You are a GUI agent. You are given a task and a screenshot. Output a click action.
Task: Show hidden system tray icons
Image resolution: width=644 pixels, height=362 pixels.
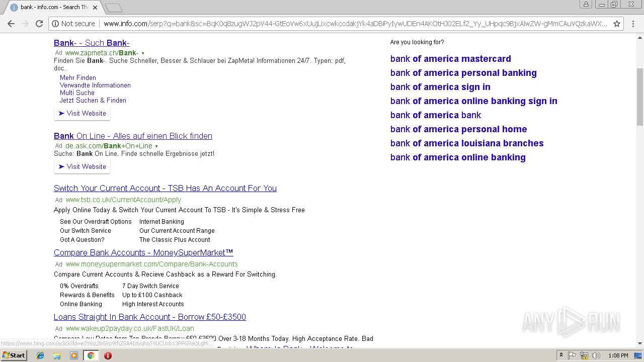561,355
